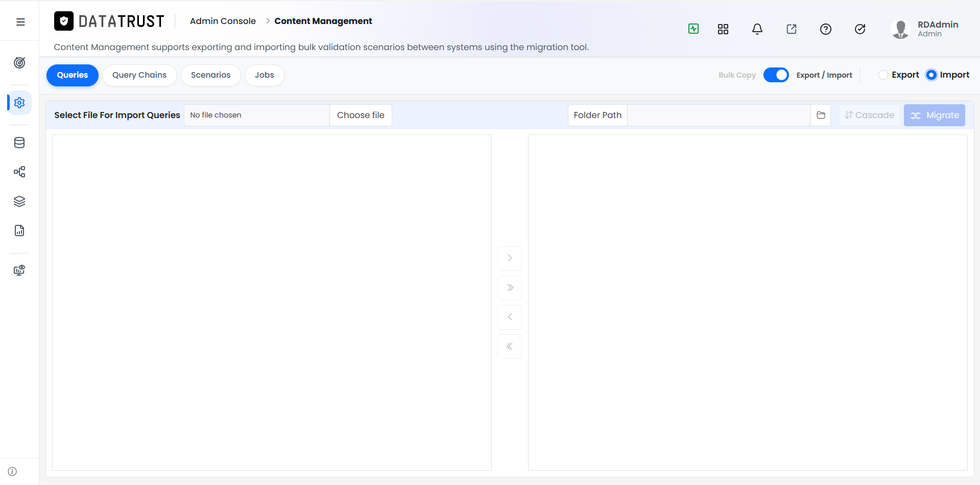This screenshot has width=980, height=485.
Task: Switch to the Queries tab
Action: pos(73,75)
